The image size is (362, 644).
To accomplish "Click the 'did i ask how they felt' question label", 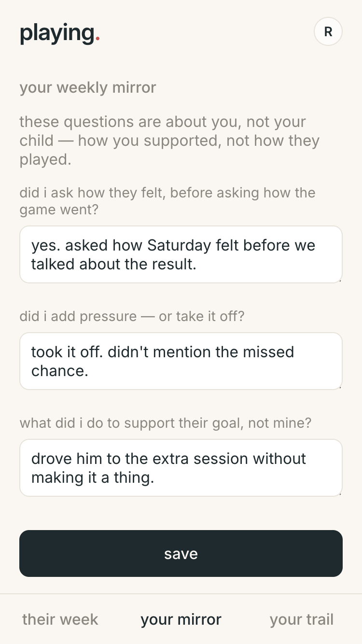I will point(167,201).
